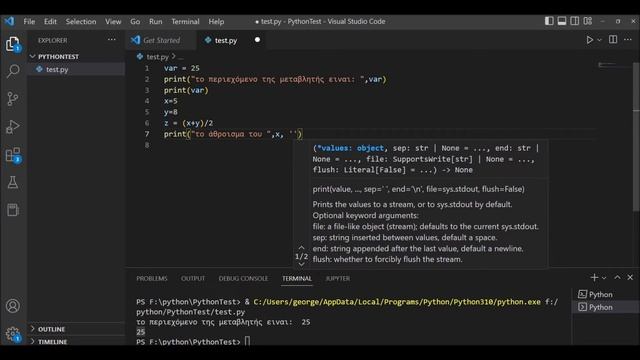640x360 pixels.
Task: Open Run and Debug view icon
Action: (13, 127)
